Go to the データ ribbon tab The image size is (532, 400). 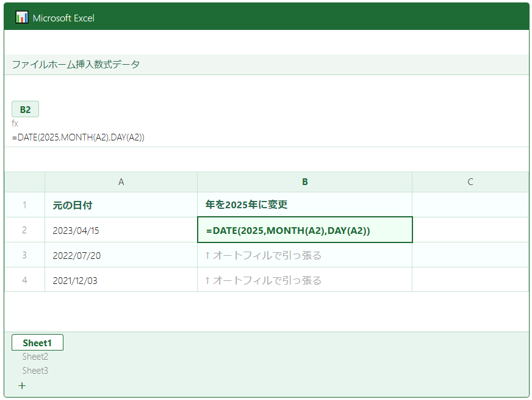126,64
